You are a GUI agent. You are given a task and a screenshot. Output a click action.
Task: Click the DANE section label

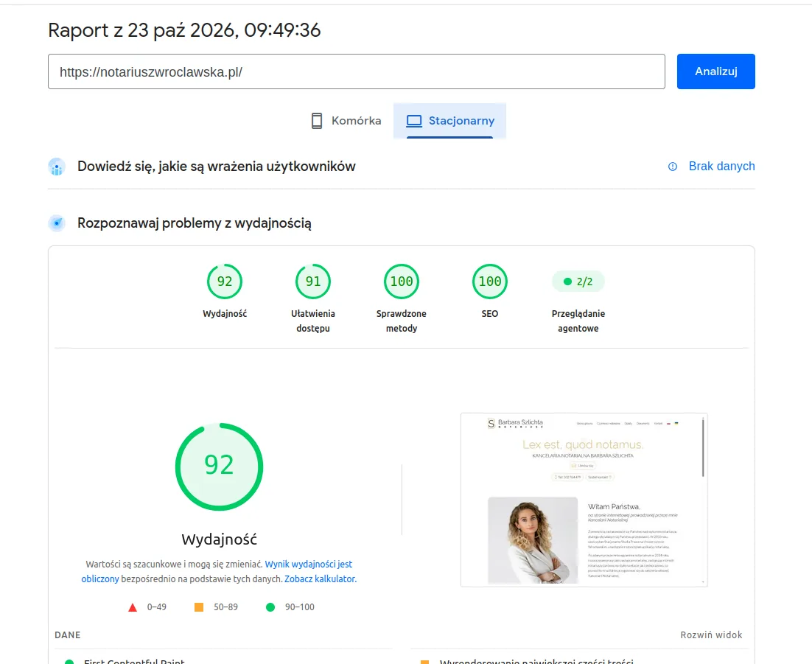(x=68, y=635)
